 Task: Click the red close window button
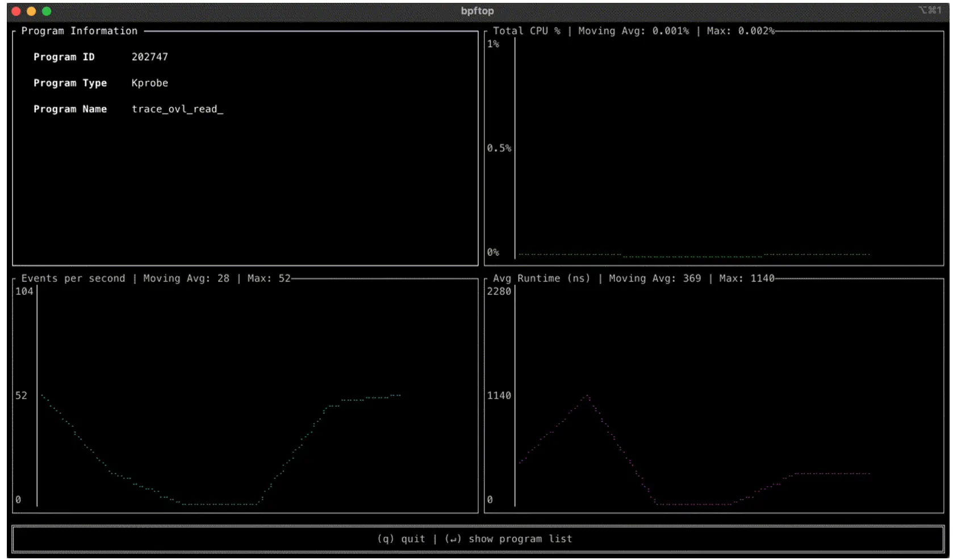tap(16, 11)
